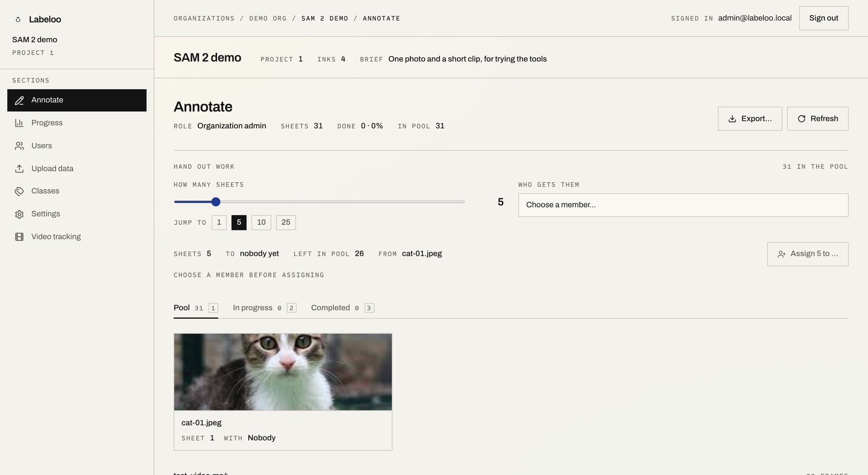868x475 pixels.
Task: Click the Users people icon
Action: pyautogui.click(x=19, y=146)
